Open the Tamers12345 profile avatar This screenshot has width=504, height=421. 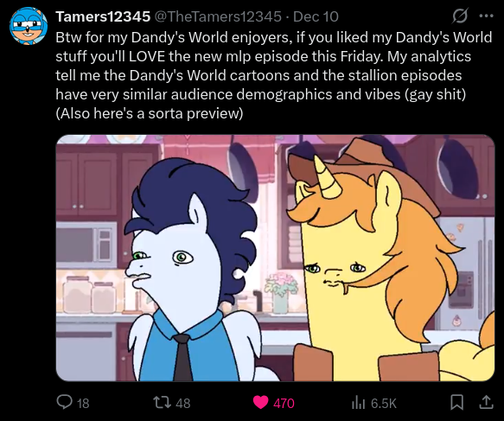pyautogui.click(x=29, y=26)
